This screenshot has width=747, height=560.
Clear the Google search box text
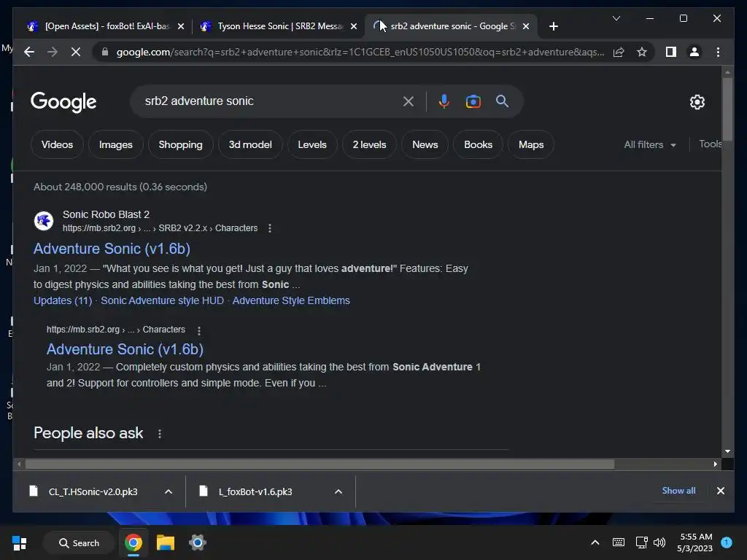(409, 101)
